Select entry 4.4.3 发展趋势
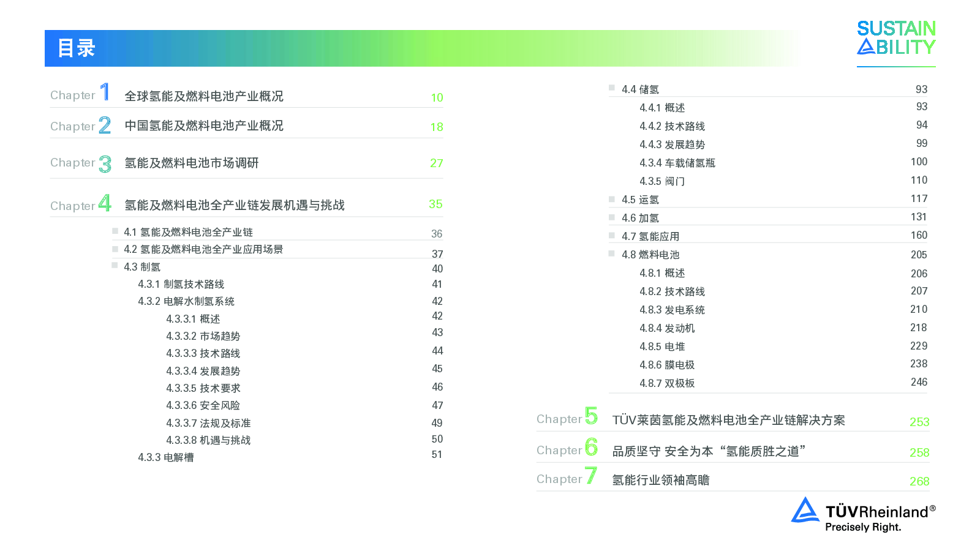Image resolution: width=980 pixels, height=551 pixels. click(x=672, y=144)
